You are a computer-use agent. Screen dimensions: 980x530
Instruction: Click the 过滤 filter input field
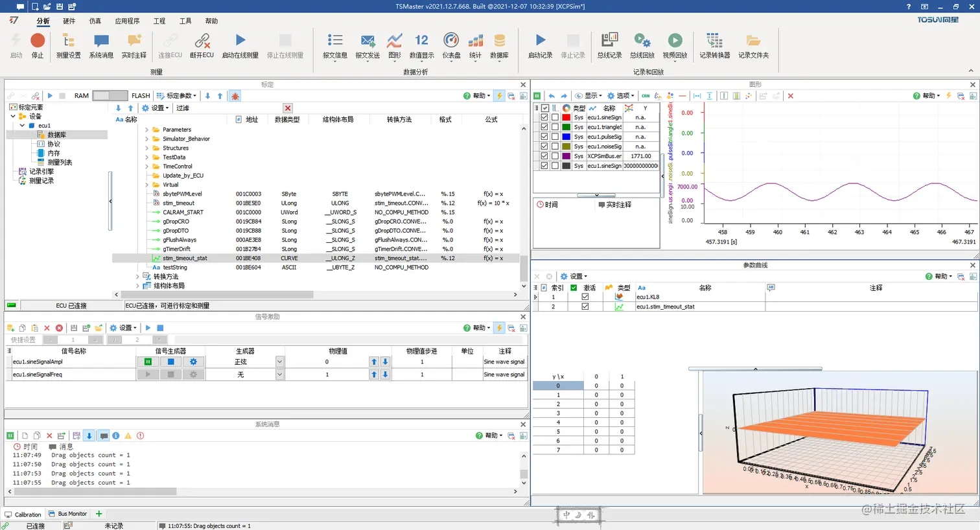click(x=237, y=108)
